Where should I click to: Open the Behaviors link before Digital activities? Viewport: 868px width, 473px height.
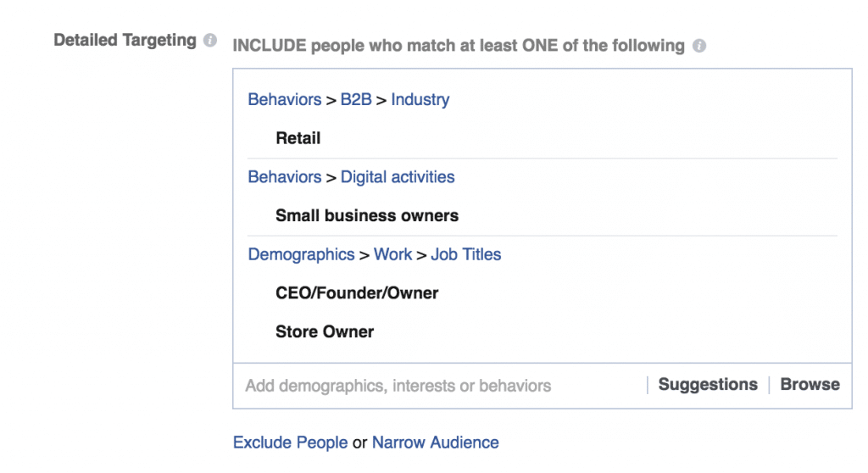pyautogui.click(x=285, y=177)
